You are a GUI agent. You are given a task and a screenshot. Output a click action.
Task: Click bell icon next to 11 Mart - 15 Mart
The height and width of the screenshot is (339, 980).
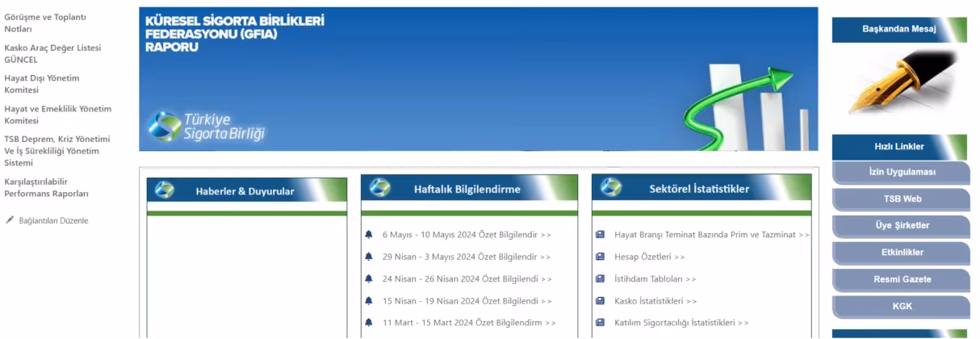[369, 322]
